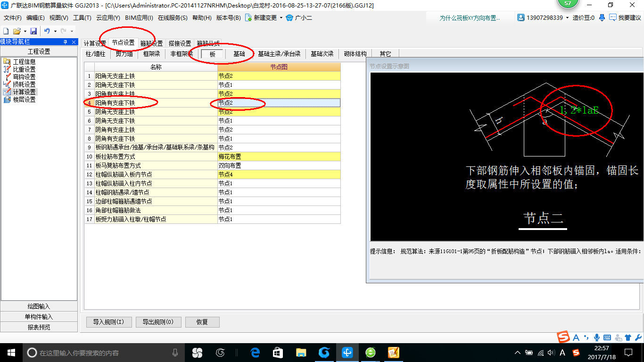Click the notification bell icon

coord(602,17)
